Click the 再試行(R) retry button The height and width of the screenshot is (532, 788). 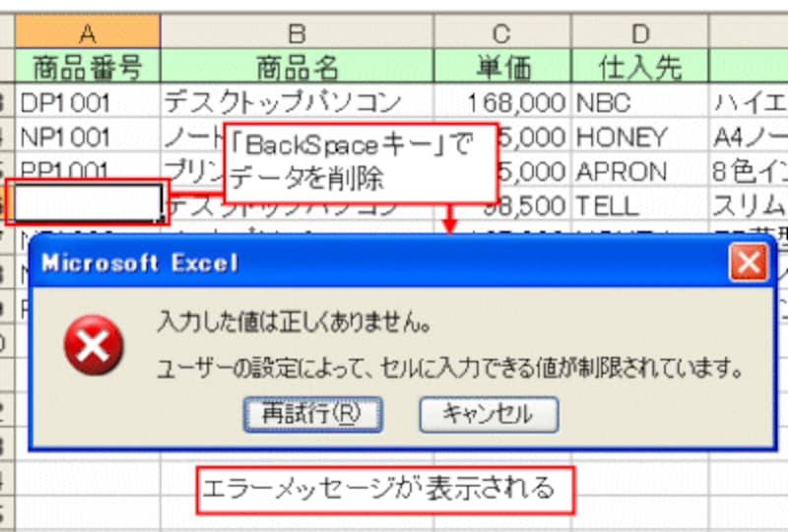coord(312,414)
